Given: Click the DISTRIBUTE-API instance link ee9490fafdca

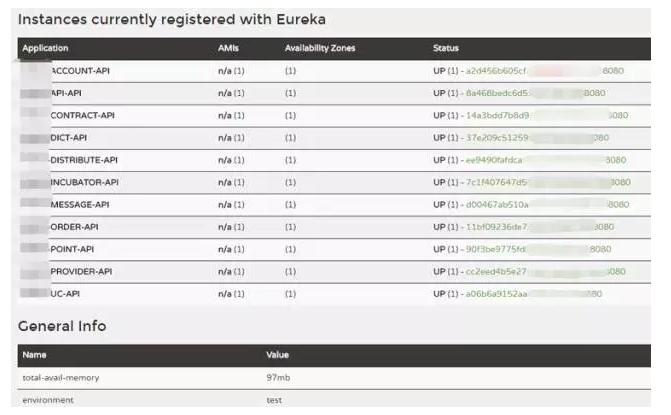Looking at the screenshot, I should click(546, 160).
